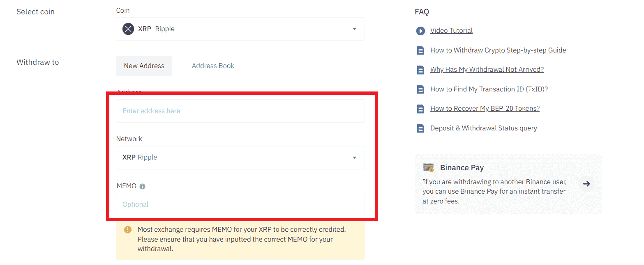Viewport: 644px width, 265px height.
Task: Focus the Enter address here field
Action: tap(240, 111)
